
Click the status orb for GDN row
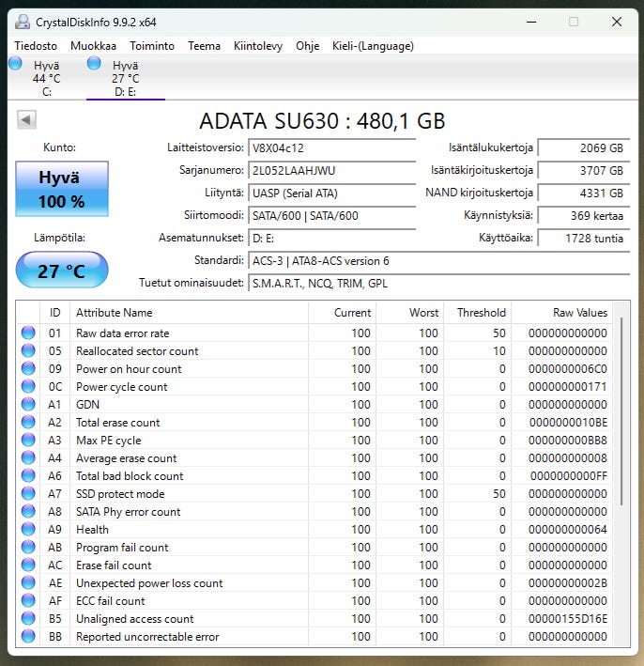tap(28, 404)
